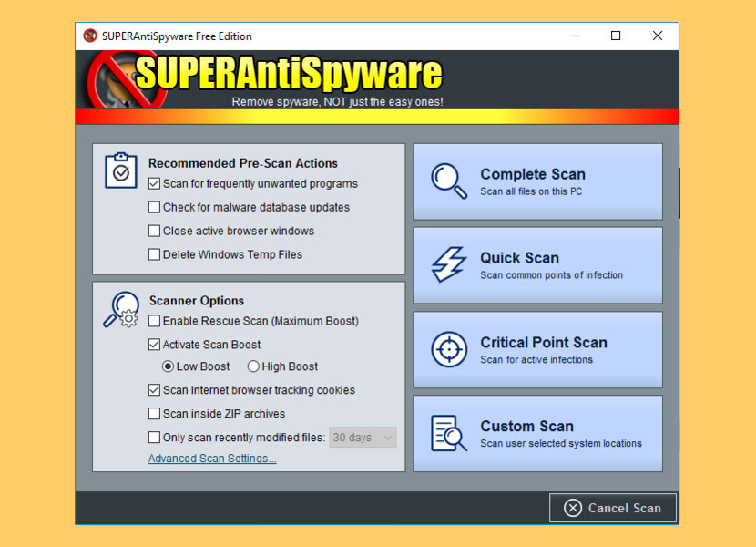Select the Low Boost radio button
The image size is (756, 547).
(168, 366)
